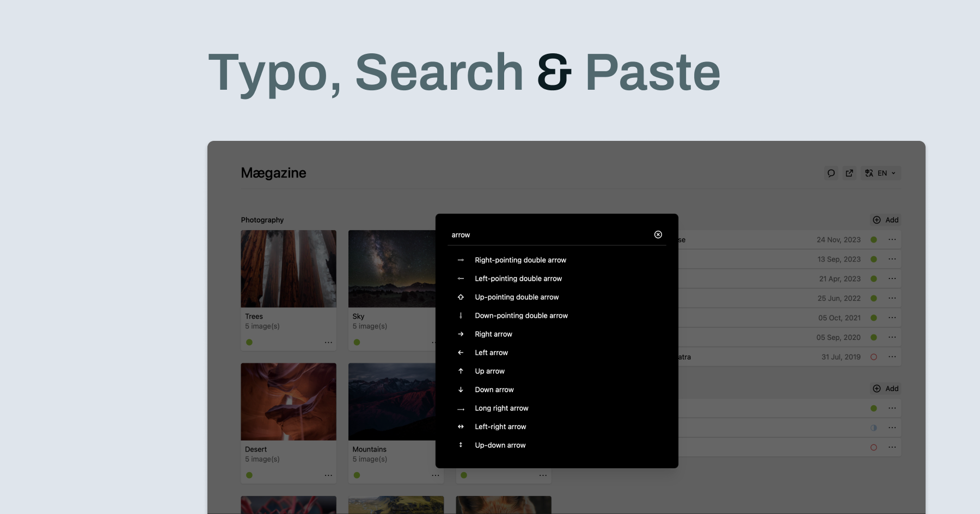This screenshot has height=514, width=980.
Task: Click the external link icon in header
Action: [849, 173]
